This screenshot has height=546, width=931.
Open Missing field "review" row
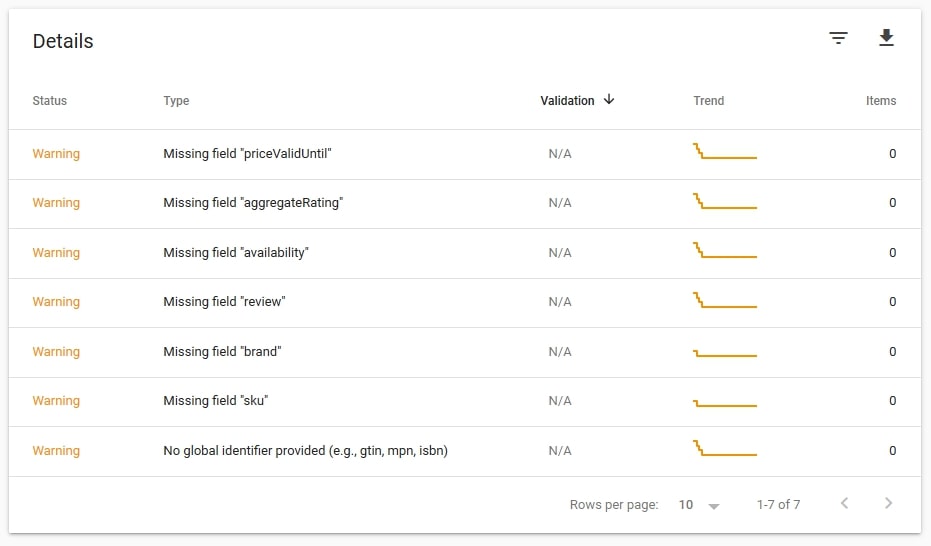[224, 302]
